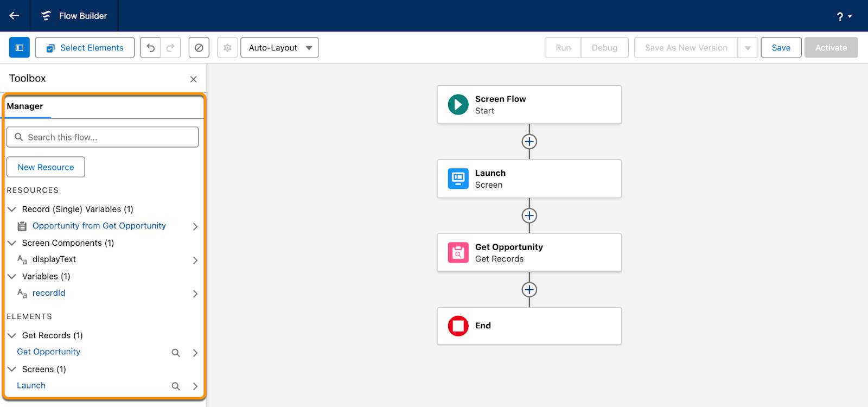Viewport: 868px width, 407px height.
Task: Click the End stop icon
Action: tap(458, 326)
